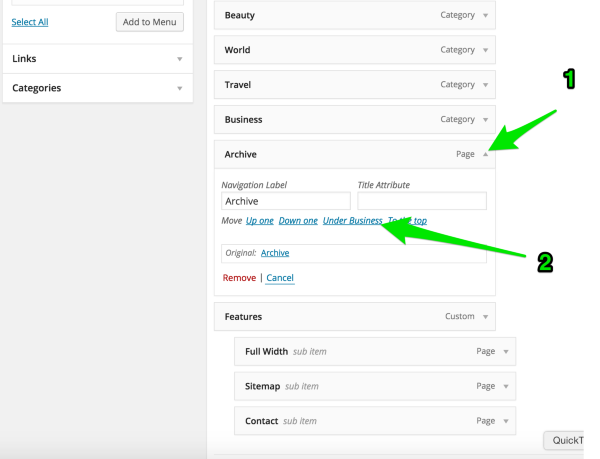Remove the Archive menu item
This screenshot has width=600, height=459.
point(239,278)
